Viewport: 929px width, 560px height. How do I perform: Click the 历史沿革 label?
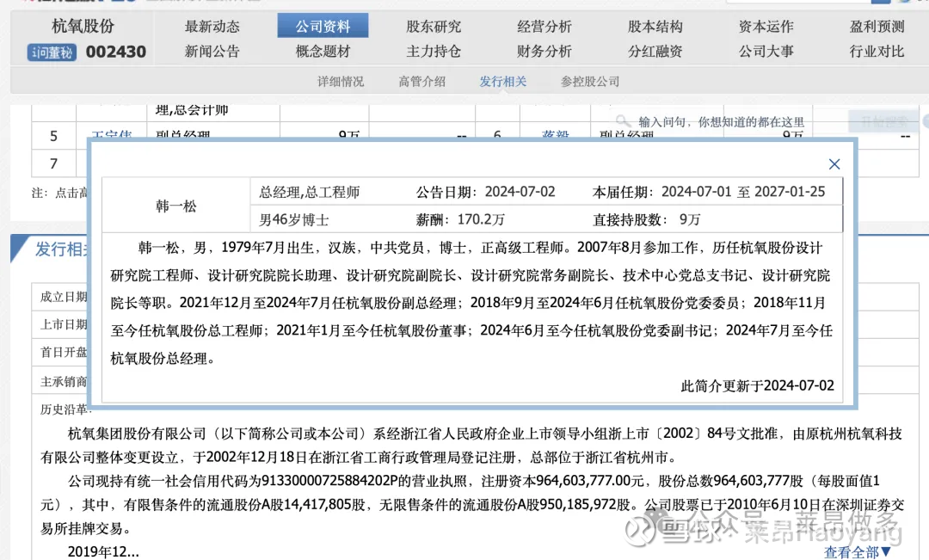[64, 409]
